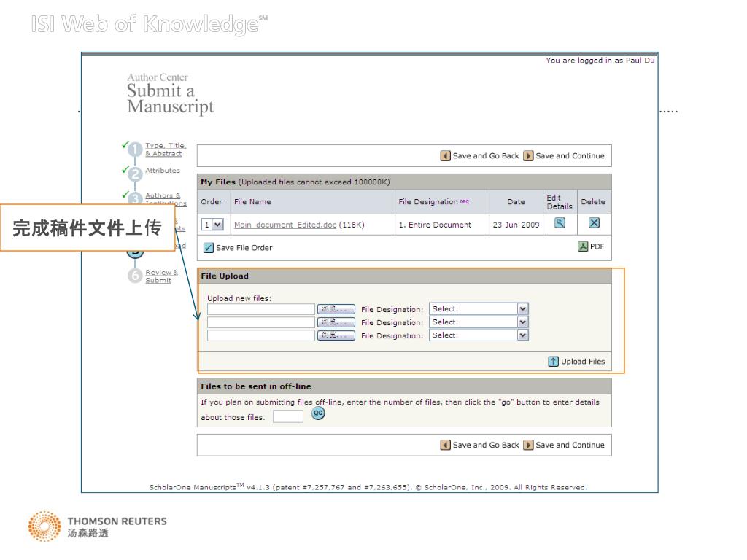
Task: Click the round go button icon
Action: [x=318, y=413]
